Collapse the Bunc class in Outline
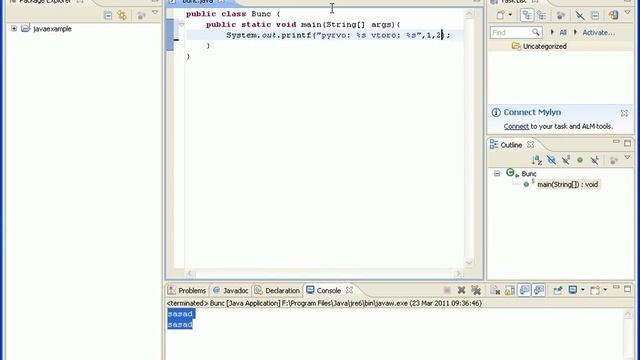 click(x=497, y=173)
